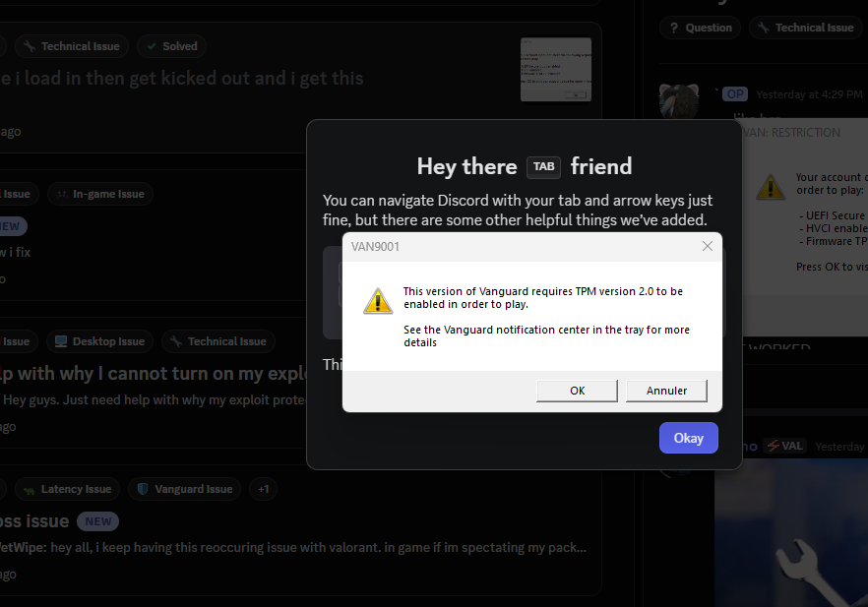
Task: Click the 'Yesterday at 4:29 PM' timestamp
Action: pos(809,94)
